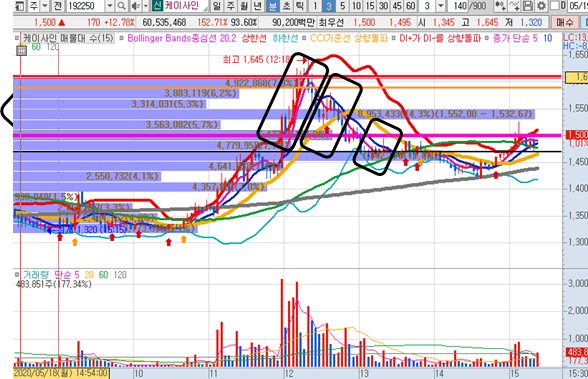Viewport: 588px width, 379px height.
Task: Select the 주 weekly period tab
Action: [230, 6]
